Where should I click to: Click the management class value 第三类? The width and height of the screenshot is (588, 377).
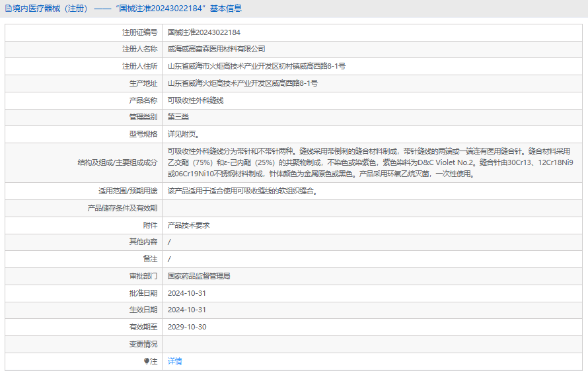[178, 117]
